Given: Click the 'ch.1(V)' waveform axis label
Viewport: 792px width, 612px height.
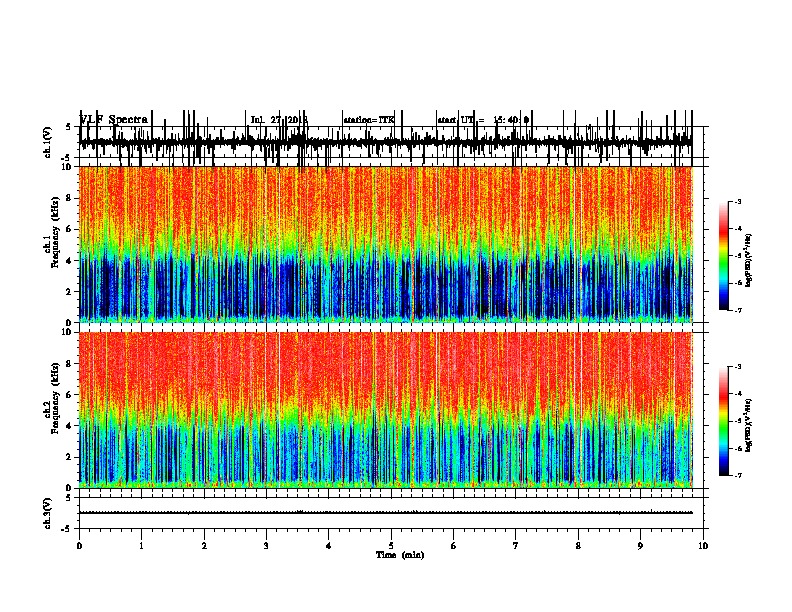Looking at the screenshot, I should (x=48, y=142).
